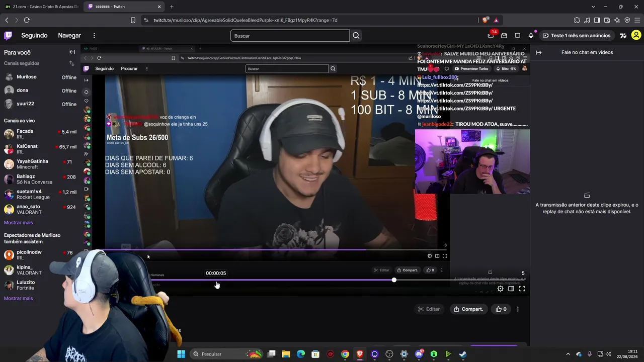Open Twitch notifications inbox with 14 badge
Screen dimensions: 644x362
pos(491,36)
